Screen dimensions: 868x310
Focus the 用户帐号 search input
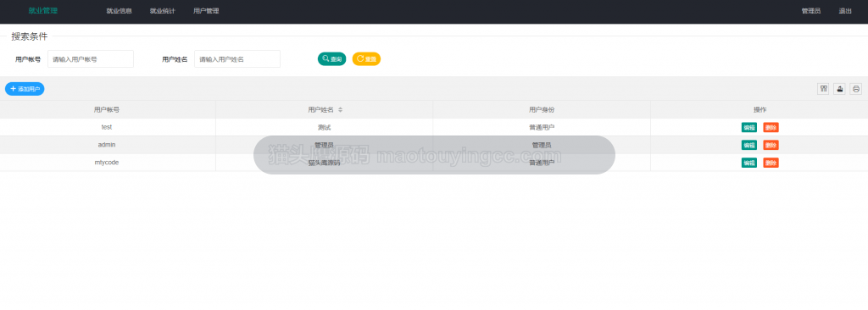(91, 59)
